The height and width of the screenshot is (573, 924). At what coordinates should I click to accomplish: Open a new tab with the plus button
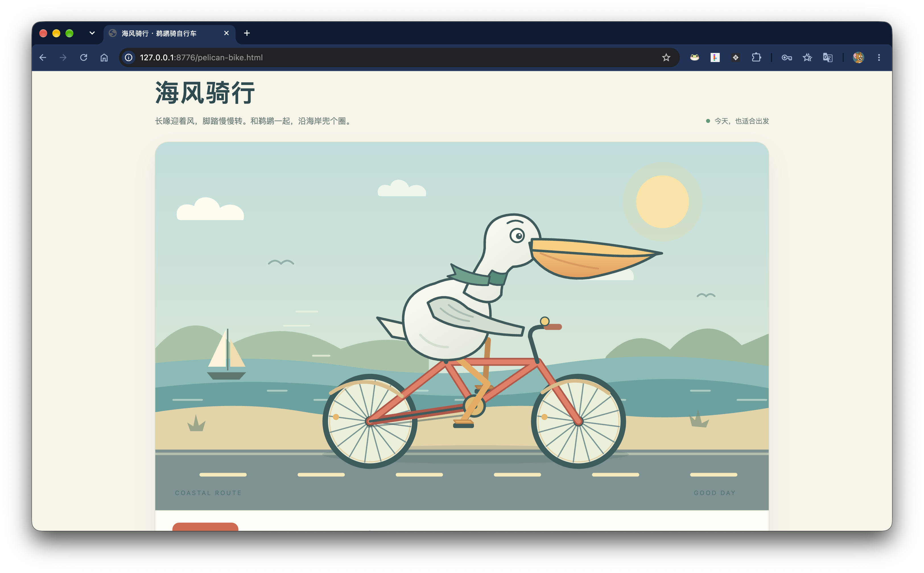pos(247,33)
